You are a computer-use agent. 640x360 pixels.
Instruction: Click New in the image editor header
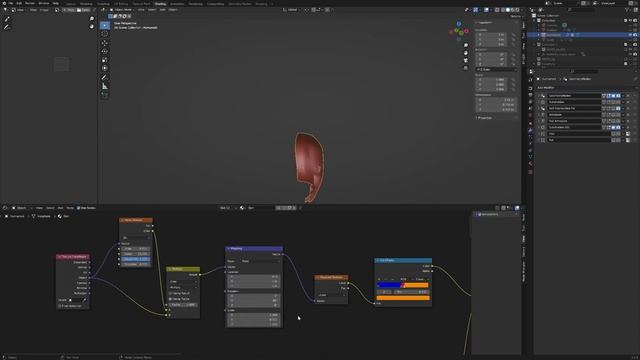[x=68, y=10]
